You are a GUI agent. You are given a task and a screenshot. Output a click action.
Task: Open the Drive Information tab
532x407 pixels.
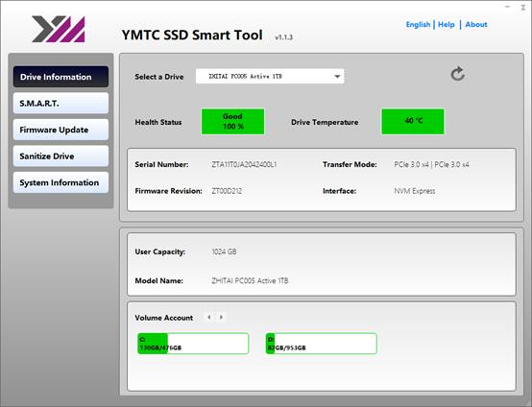[x=60, y=77]
